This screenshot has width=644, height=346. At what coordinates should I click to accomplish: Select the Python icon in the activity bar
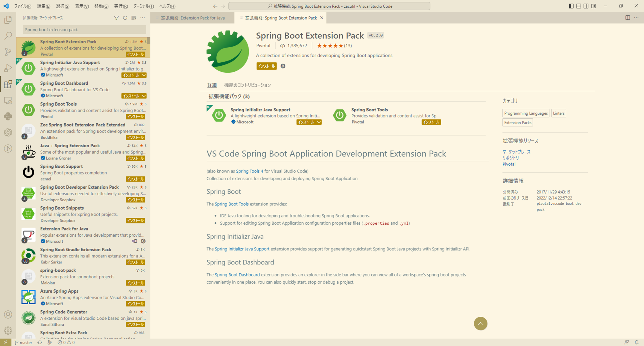(8, 116)
